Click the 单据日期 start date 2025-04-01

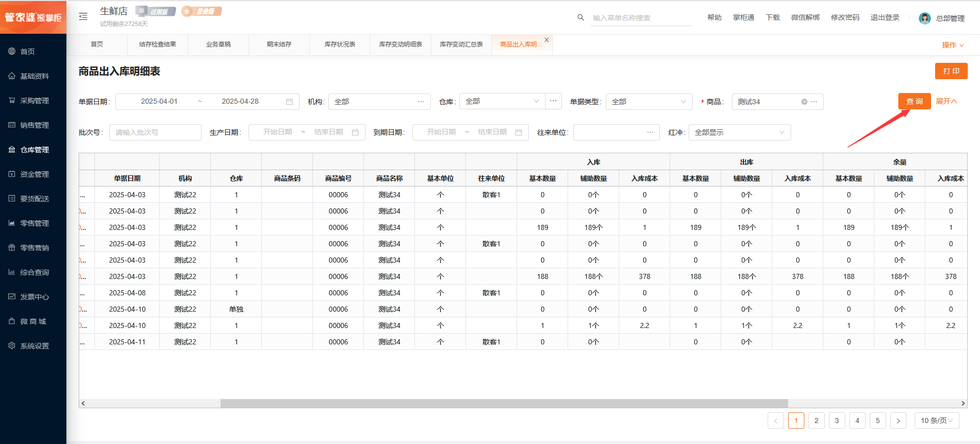pos(159,102)
